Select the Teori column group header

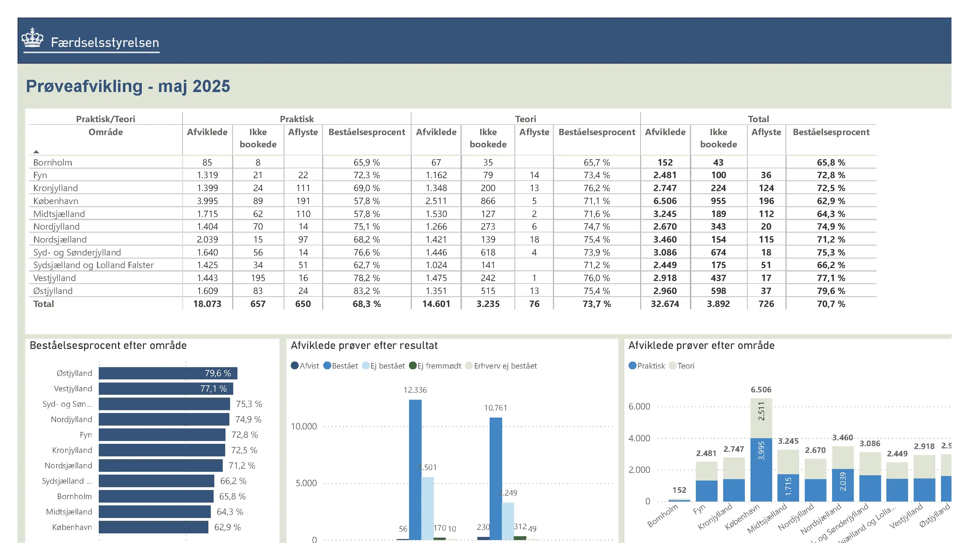(x=525, y=119)
